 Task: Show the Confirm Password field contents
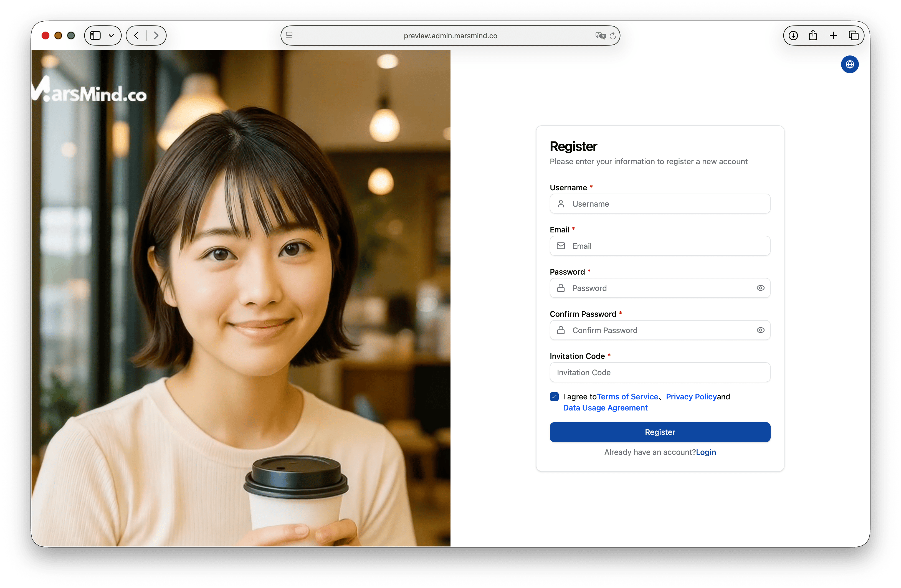click(x=760, y=330)
